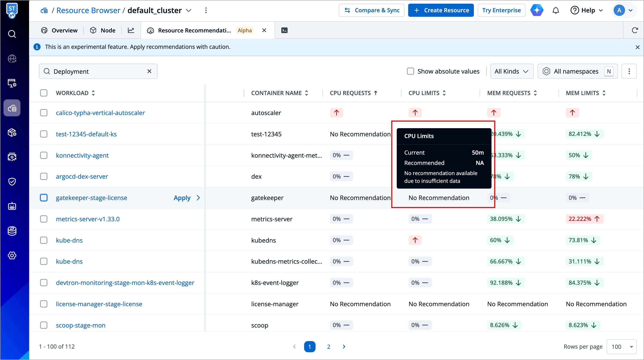This screenshot has width=644, height=360.
Task: Open Global Configurations gear in sidebar
Action: click(x=12, y=255)
